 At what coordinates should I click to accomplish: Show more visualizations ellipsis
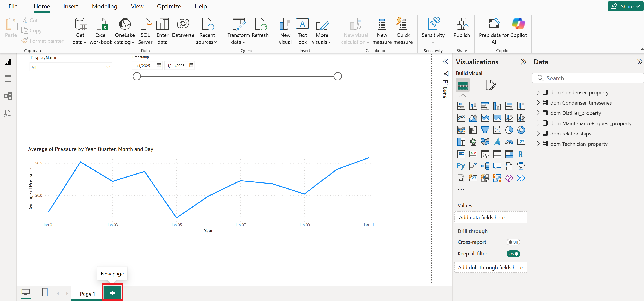pyautogui.click(x=461, y=190)
